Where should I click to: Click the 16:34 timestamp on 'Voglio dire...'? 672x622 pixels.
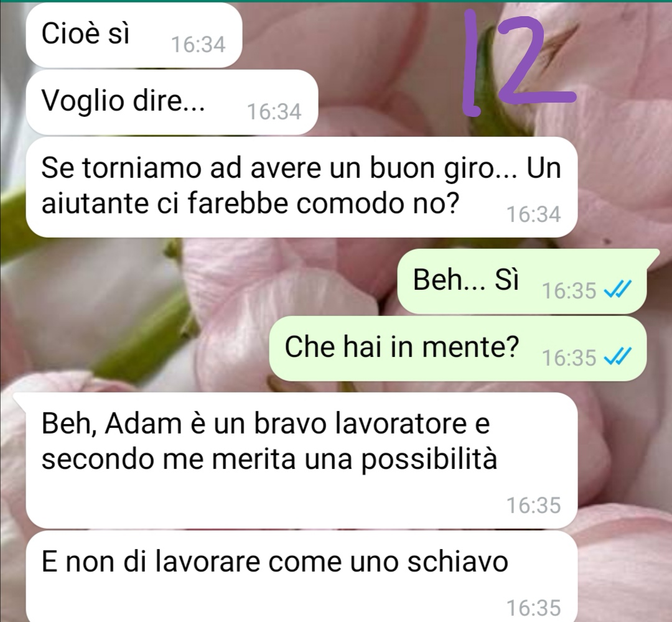274,111
